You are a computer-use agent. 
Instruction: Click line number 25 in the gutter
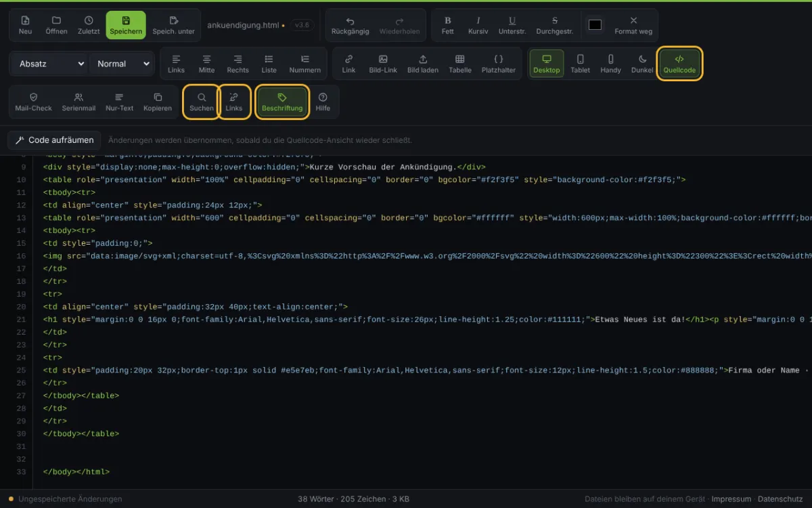21,370
